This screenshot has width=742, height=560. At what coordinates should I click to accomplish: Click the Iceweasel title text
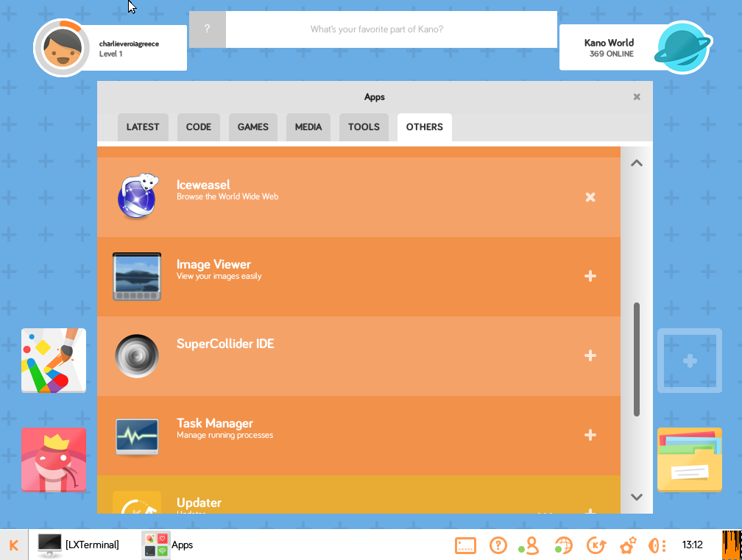click(x=203, y=185)
